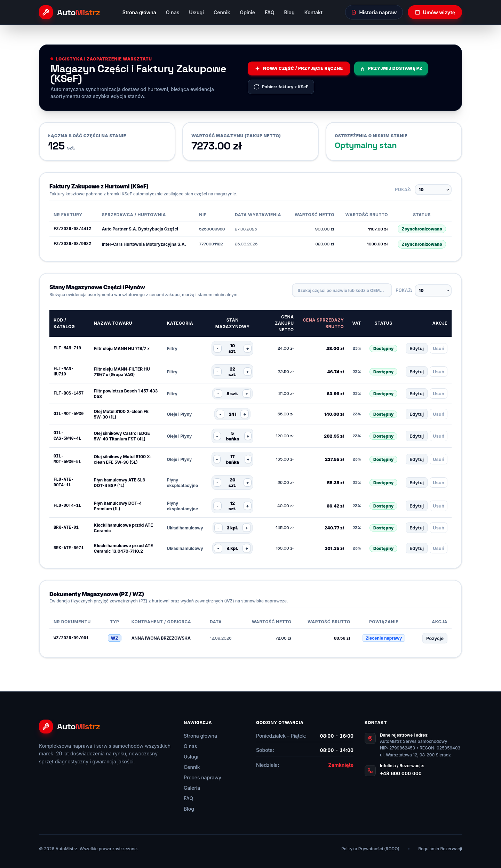Image resolution: width=501 pixels, height=868 pixels.
Task: Click the Dostępny status for BRK-ATE-01
Action: [x=383, y=528]
